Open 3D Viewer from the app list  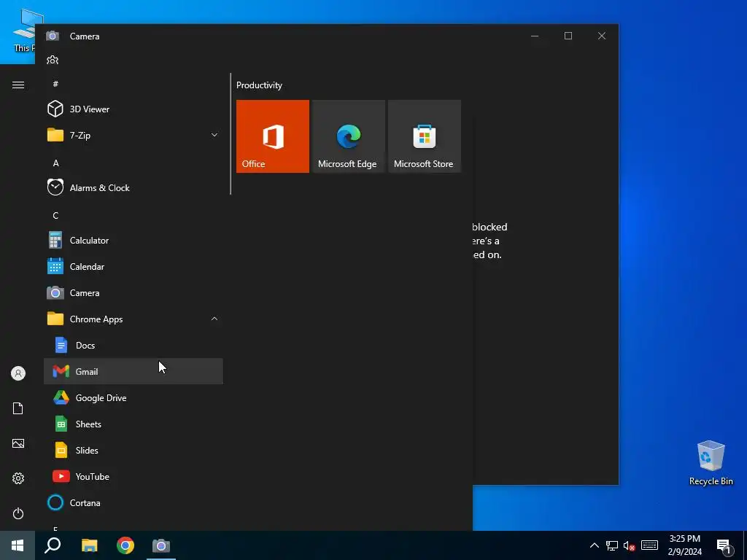[x=133, y=109]
